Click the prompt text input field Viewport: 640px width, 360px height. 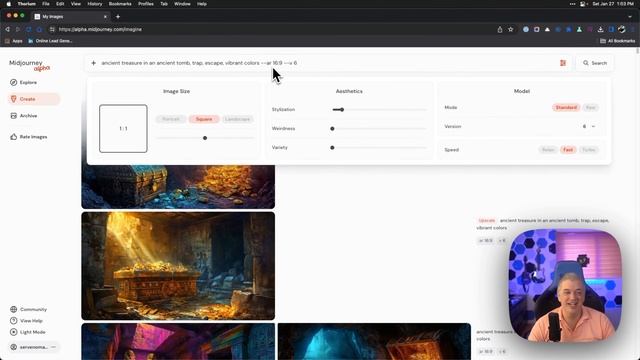[x=327, y=63]
